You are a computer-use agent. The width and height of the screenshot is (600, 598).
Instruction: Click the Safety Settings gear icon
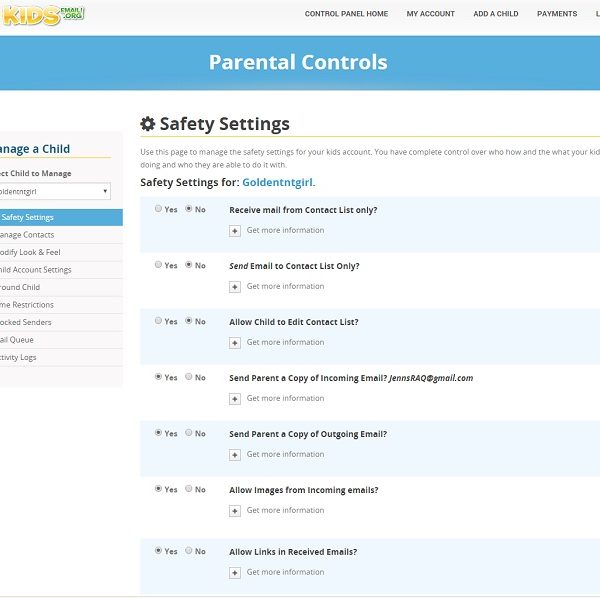(x=148, y=124)
